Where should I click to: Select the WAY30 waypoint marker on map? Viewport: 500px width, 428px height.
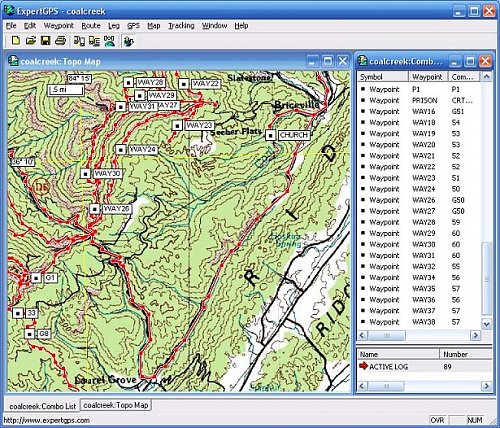[x=86, y=174]
